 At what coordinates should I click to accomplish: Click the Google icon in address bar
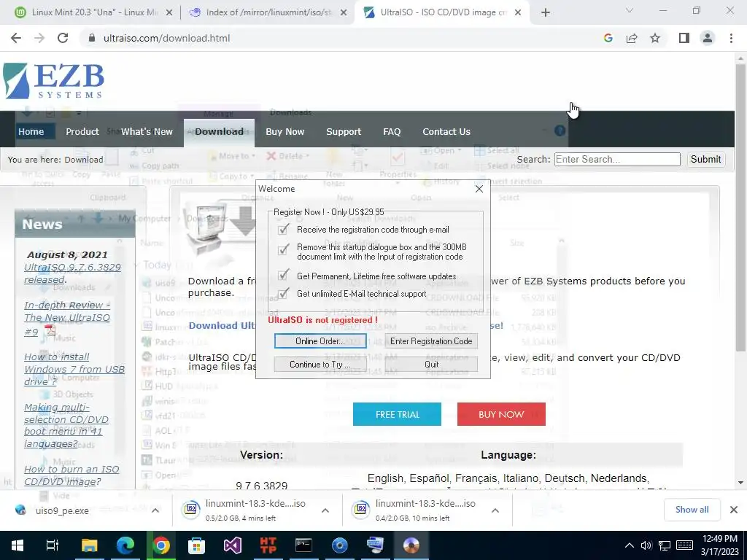[608, 38]
